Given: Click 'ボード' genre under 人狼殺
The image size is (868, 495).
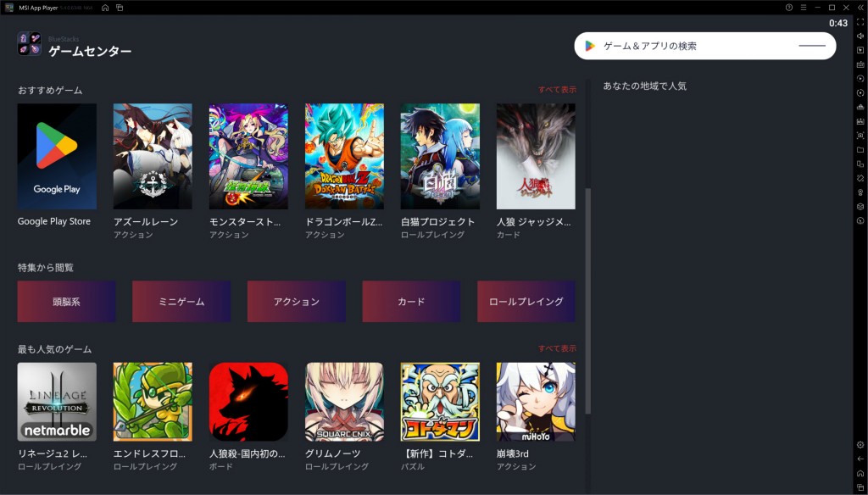Looking at the screenshot, I should (221, 467).
